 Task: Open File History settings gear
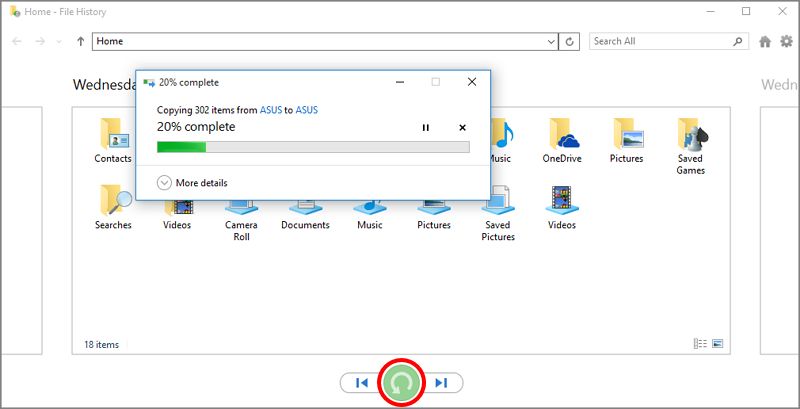(786, 41)
